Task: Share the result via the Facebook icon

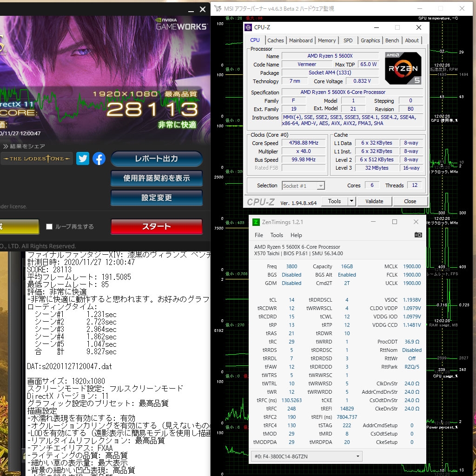Action: pos(99,159)
